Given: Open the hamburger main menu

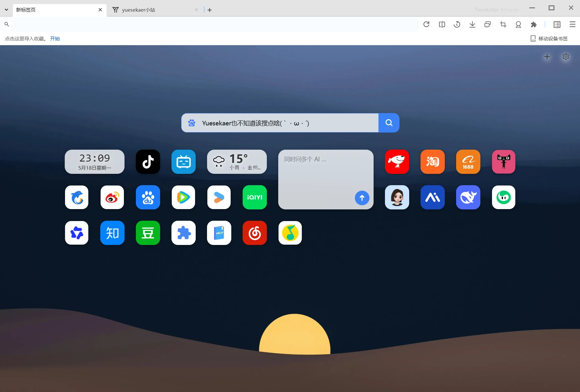Looking at the screenshot, I should pos(573,24).
